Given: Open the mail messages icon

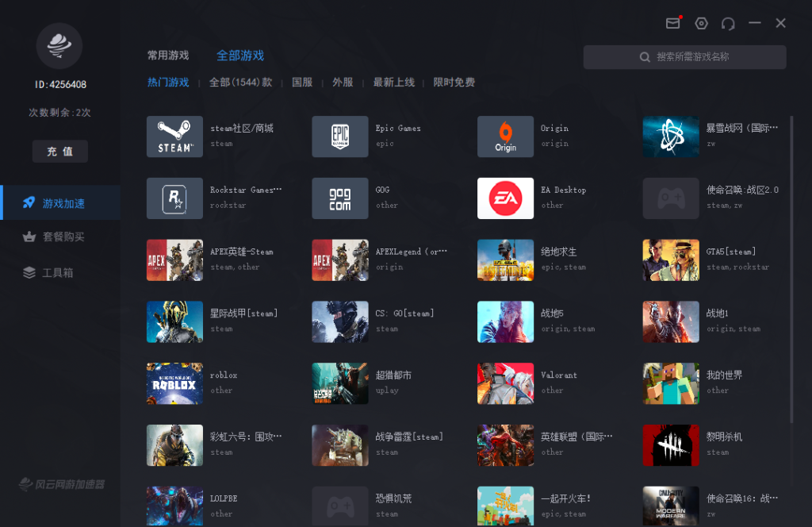Looking at the screenshot, I should 672,23.
